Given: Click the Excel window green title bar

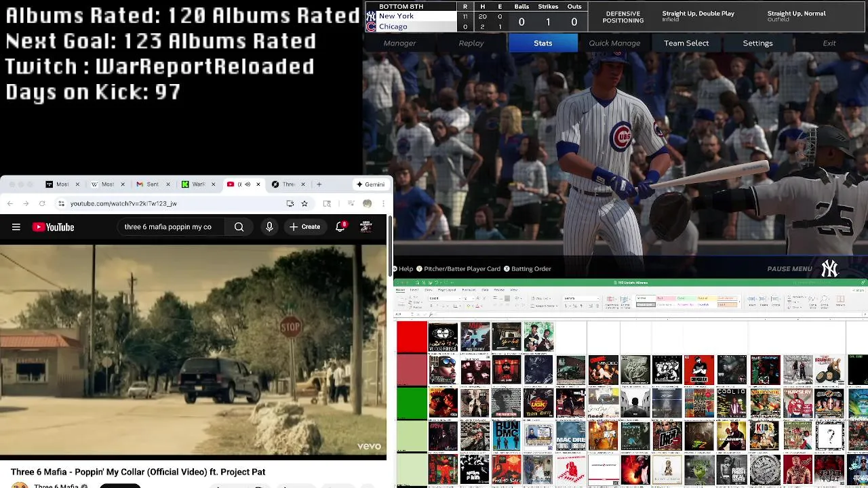Looking at the screenshot, I should click(631, 282).
